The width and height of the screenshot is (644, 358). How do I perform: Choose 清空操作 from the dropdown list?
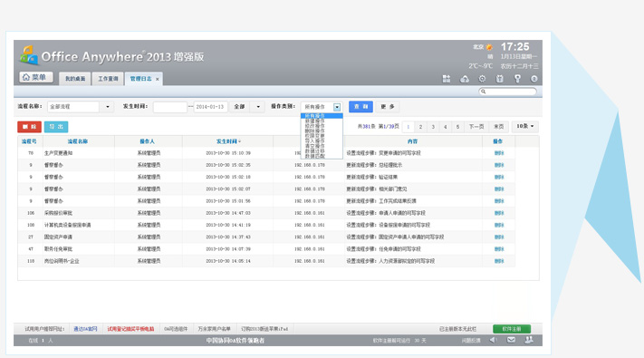[x=322, y=146]
